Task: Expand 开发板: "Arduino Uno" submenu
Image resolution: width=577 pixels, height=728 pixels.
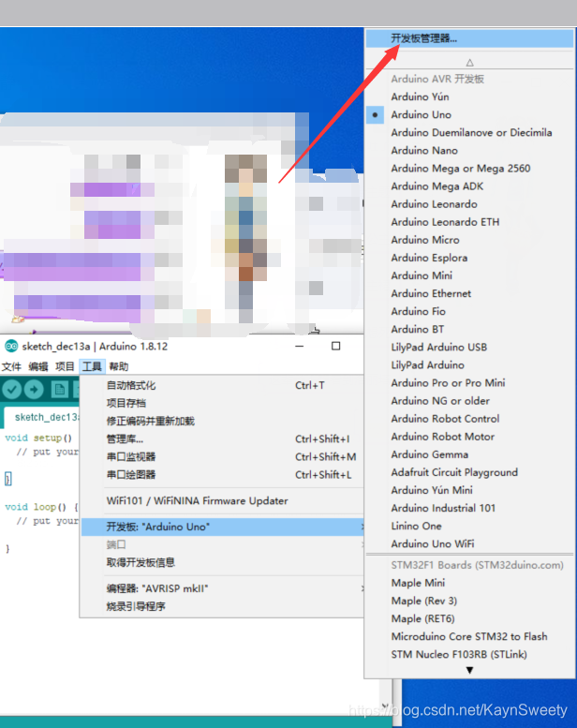Action: point(222,527)
